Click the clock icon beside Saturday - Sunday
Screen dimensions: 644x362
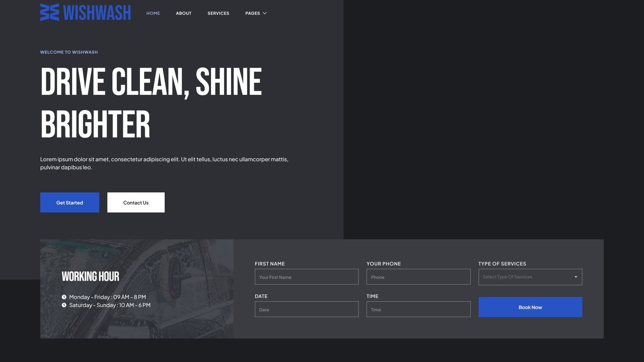click(64, 305)
